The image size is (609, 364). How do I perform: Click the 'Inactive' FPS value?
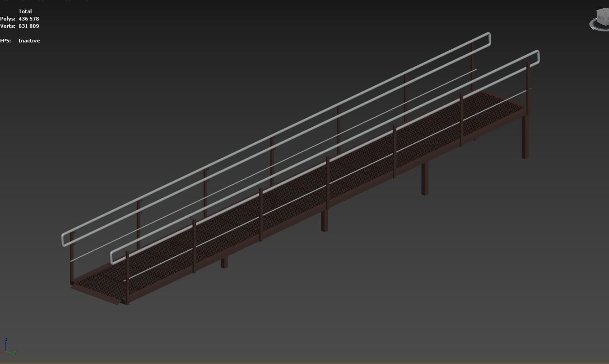click(29, 41)
